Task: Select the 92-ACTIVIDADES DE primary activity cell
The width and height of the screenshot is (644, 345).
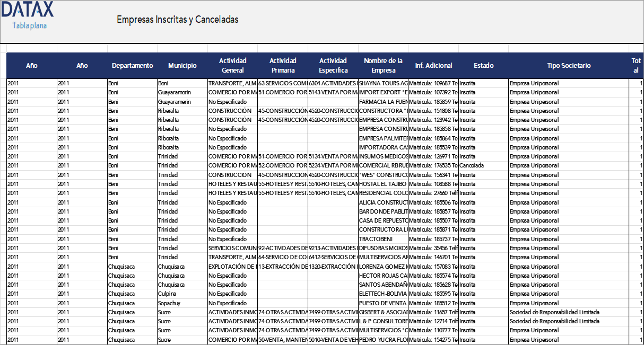Action: click(283, 248)
